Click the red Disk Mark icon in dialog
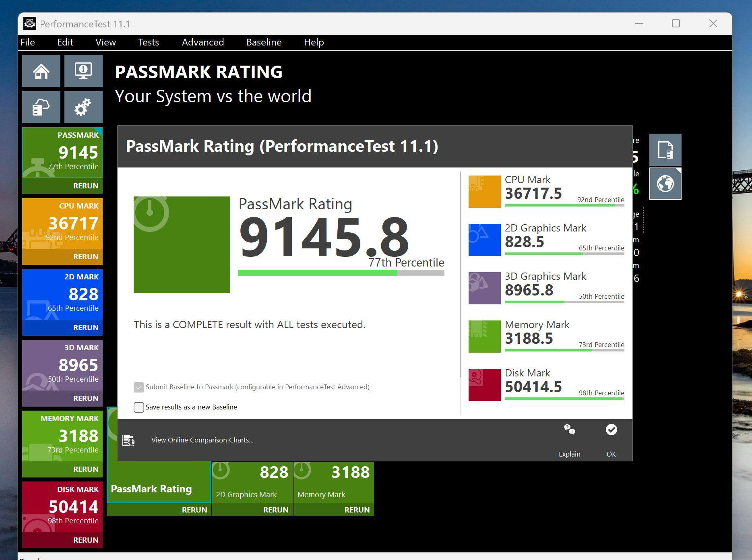The height and width of the screenshot is (560, 752). point(485,385)
